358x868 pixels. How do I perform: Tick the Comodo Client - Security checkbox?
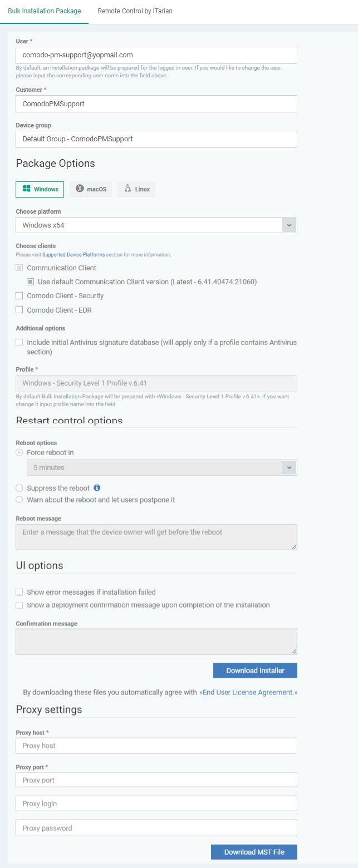tap(19, 295)
